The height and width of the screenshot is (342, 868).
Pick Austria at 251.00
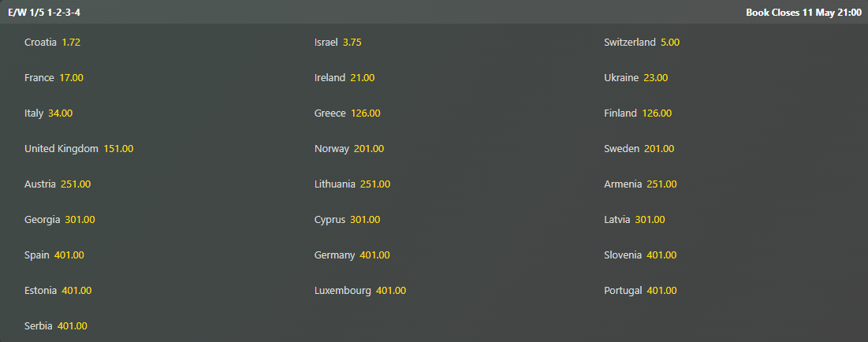(58, 184)
